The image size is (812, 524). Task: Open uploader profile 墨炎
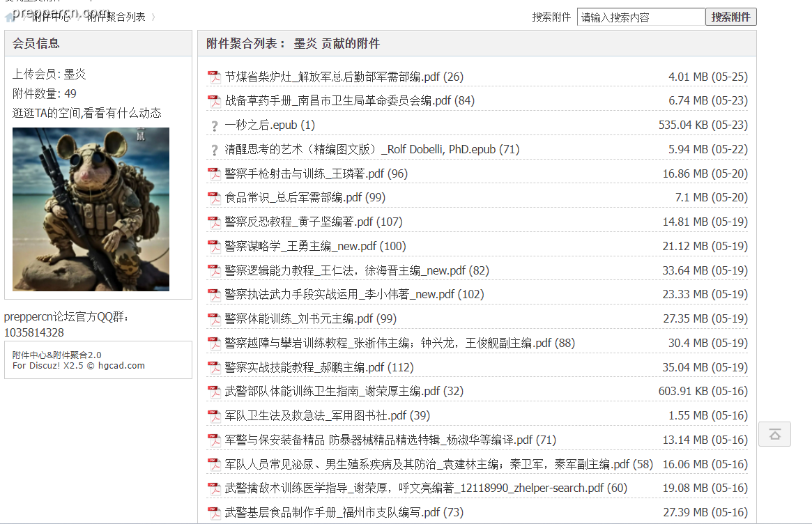pos(75,74)
